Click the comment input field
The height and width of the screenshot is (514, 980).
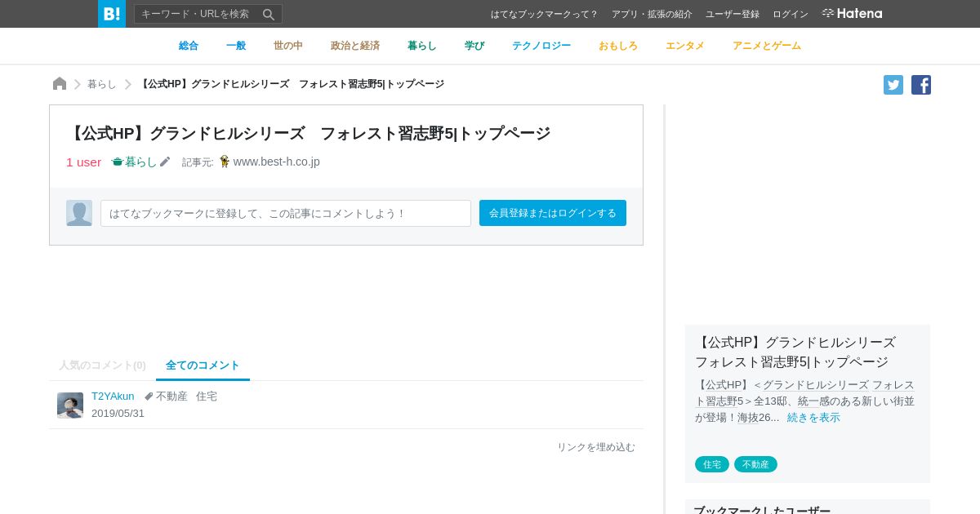[x=286, y=213]
